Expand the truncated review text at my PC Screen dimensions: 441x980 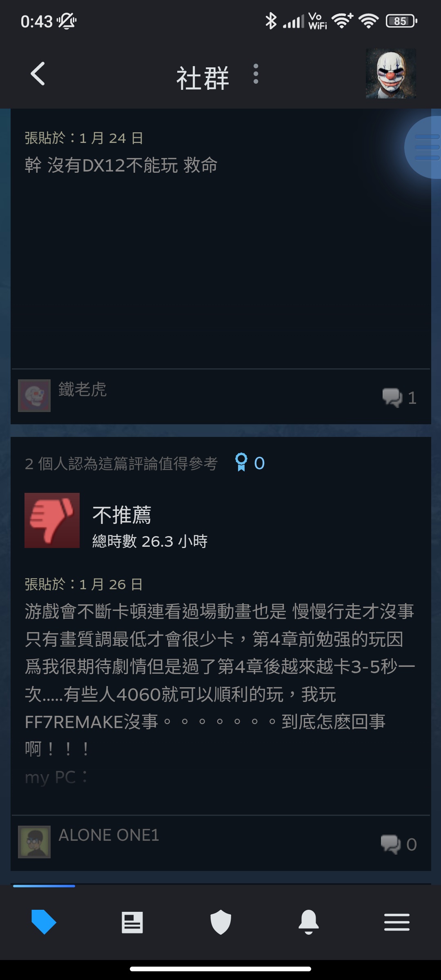click(x=56, y=777)
